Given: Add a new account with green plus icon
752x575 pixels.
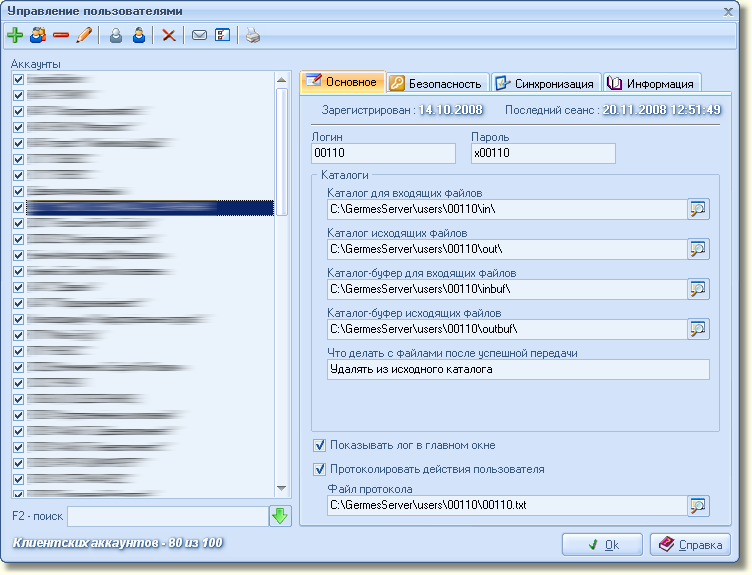Looking at the screenshot, I should (x=15, y=35).
